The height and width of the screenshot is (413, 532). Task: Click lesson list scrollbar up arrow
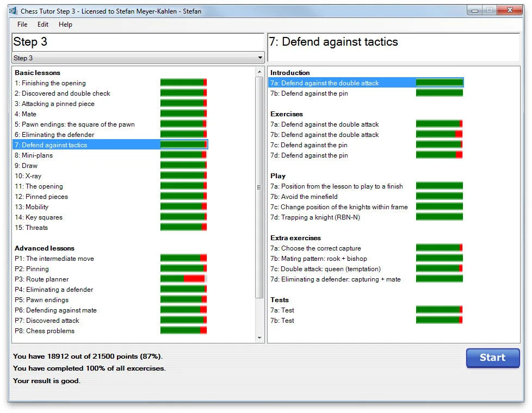(x=259, y=72)
